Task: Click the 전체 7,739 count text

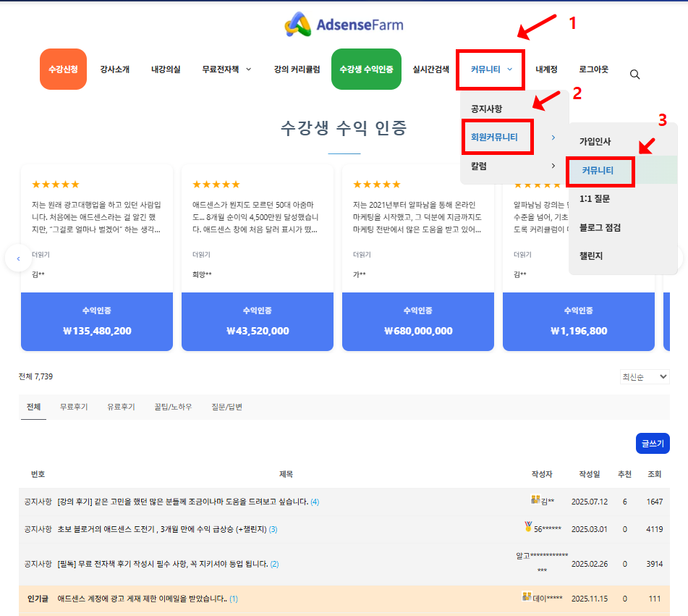Action: (35, 376)
